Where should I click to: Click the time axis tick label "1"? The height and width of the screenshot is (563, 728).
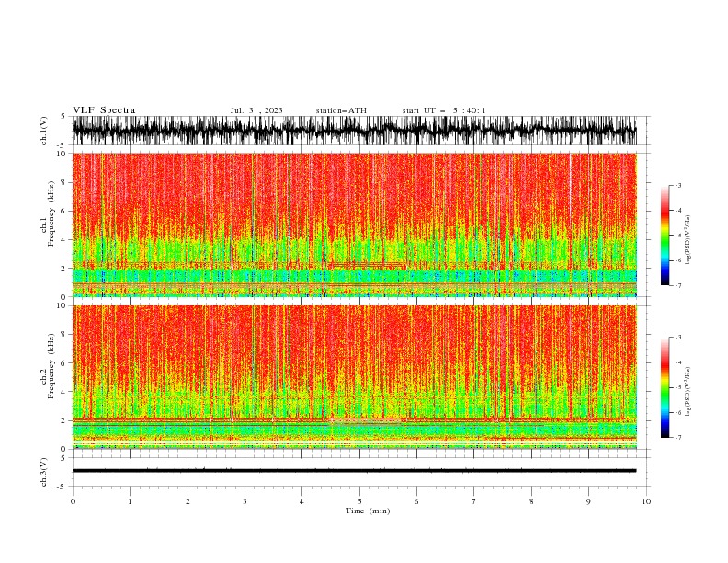130,501
